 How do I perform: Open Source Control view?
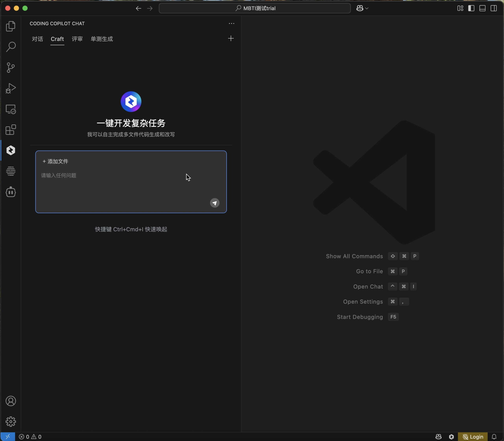pyautogui.click(x=11, y=67)
